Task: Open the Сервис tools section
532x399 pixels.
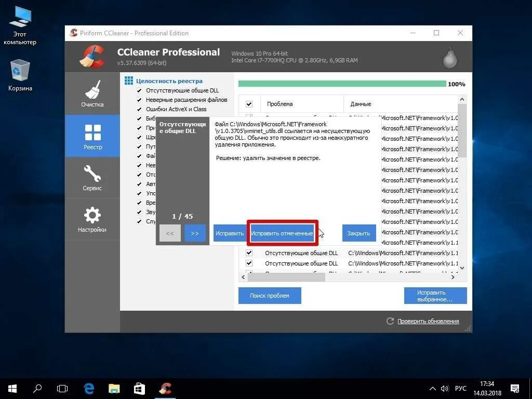Action: click(x=92, y=178)
